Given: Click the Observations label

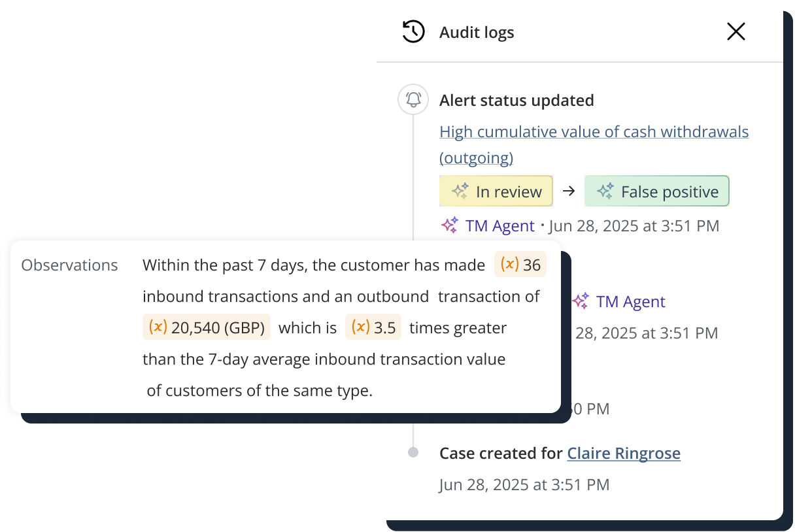Looking at the screenshot, I should (69, 265).
